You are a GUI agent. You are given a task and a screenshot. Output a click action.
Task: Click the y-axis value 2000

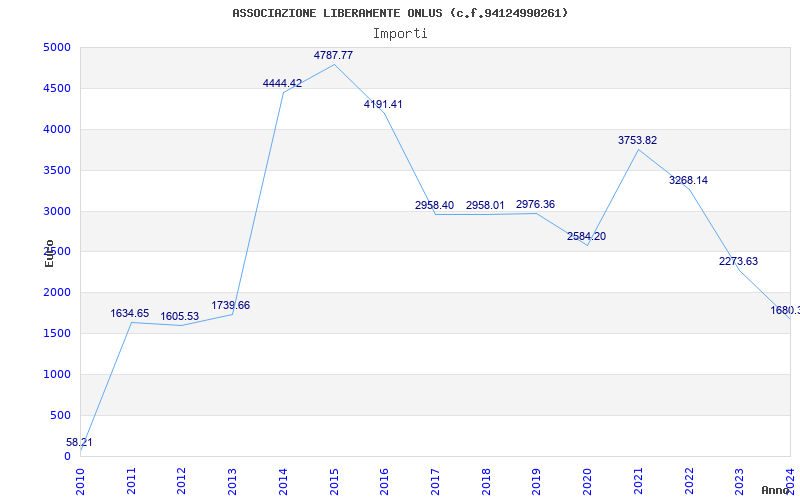[57, 293]
